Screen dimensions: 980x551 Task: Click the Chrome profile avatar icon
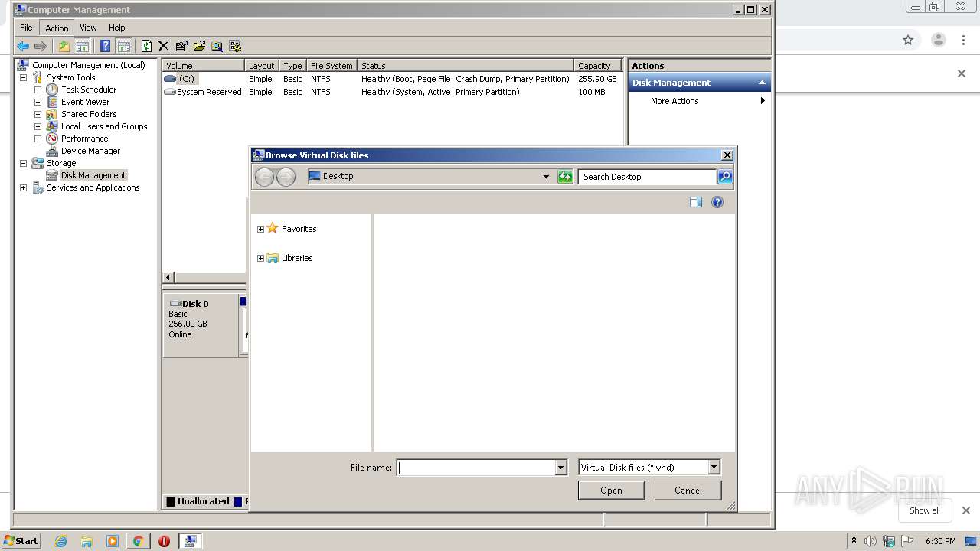[939, 40]
